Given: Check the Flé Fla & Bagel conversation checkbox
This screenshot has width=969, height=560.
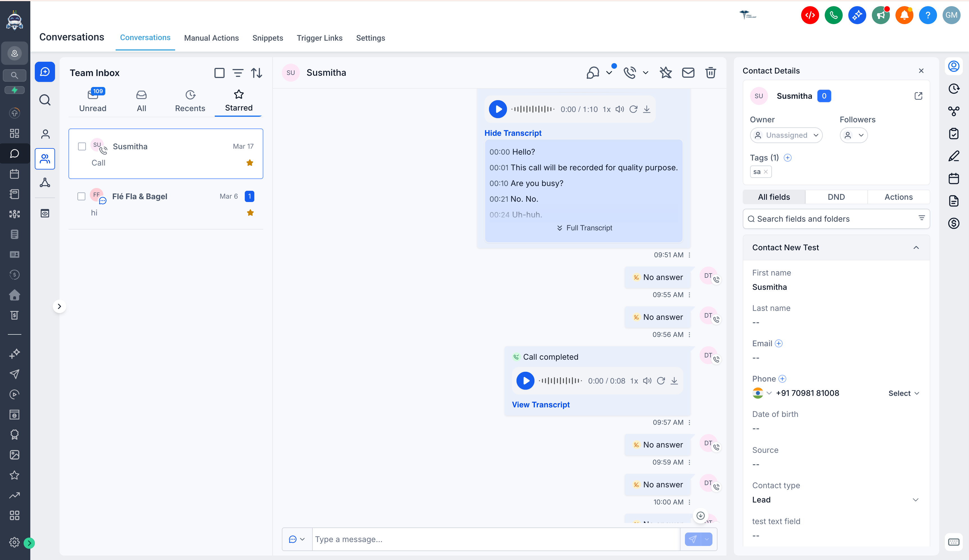Looking at the screenshot, I should tap(81, 196).
